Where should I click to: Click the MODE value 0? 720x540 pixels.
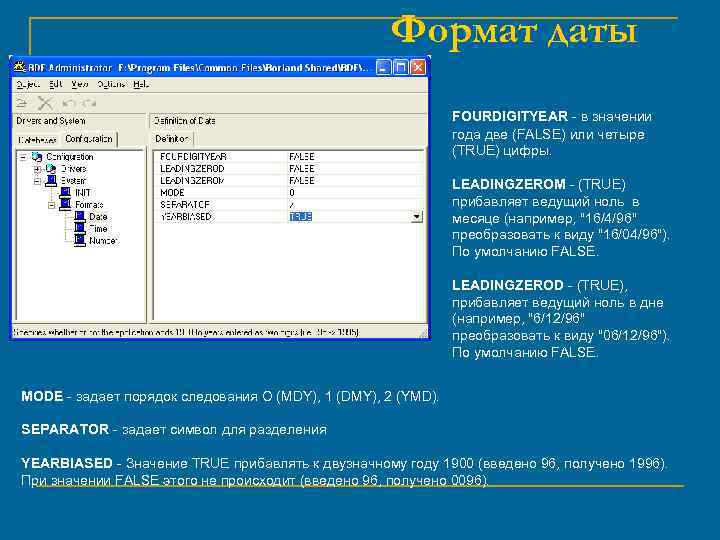tap(292, 192)
